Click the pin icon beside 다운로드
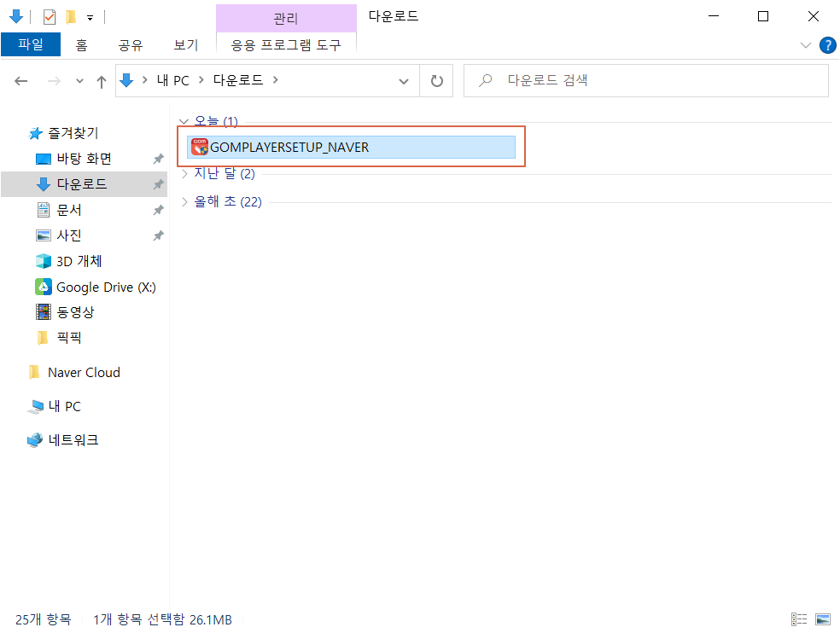The height and width of the screenshot is (633, 840). (x=158, y=184)
